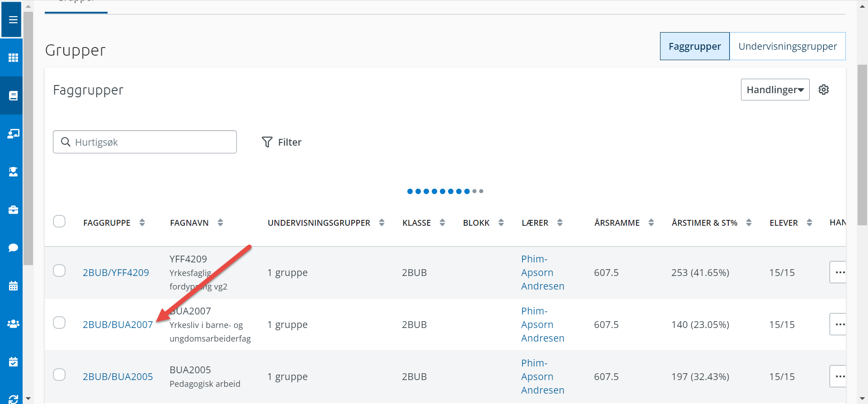868x404 pixels.
Task: Open teacher link in YFF4209 row
Action: (x=542, y=272)
